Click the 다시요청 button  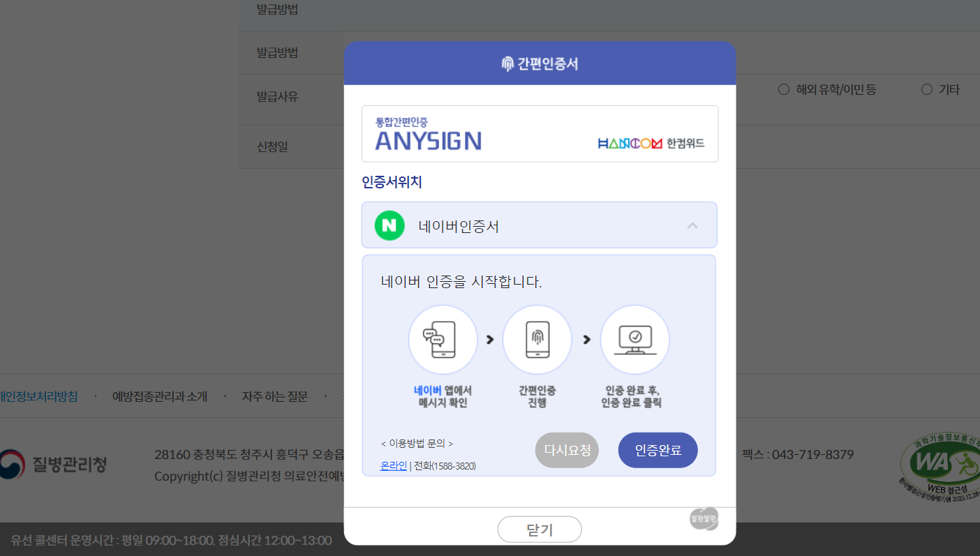click(567, 450)
